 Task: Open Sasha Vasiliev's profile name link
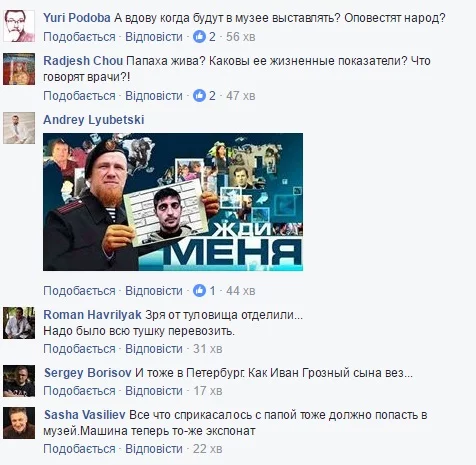[x=85, y=415]
